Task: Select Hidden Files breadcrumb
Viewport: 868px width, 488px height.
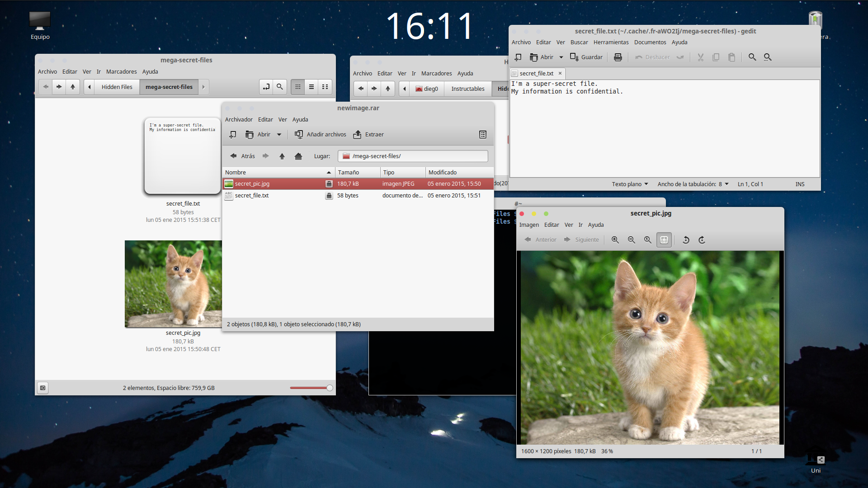Action: point(117,87)
